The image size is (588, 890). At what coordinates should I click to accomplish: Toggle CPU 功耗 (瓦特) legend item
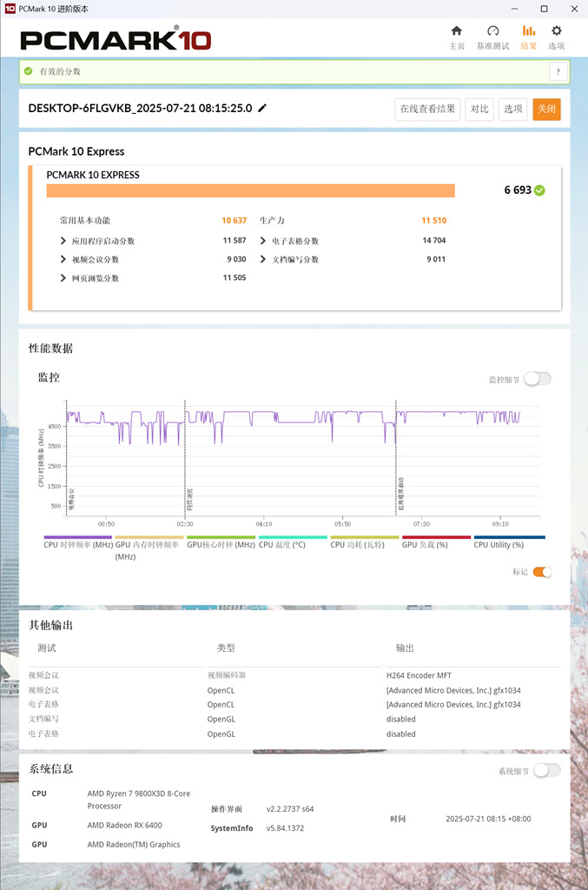coord(365,542)
